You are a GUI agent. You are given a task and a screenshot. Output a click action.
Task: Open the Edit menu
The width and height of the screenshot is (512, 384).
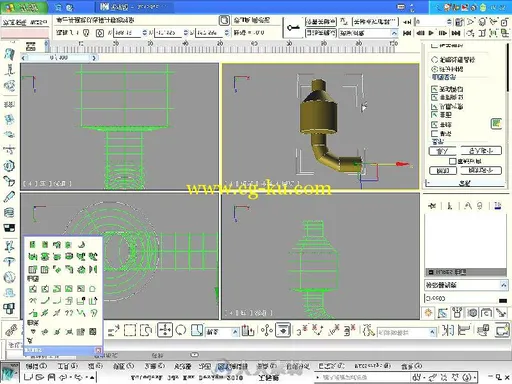pyautogui.click(x=36, y=366)
